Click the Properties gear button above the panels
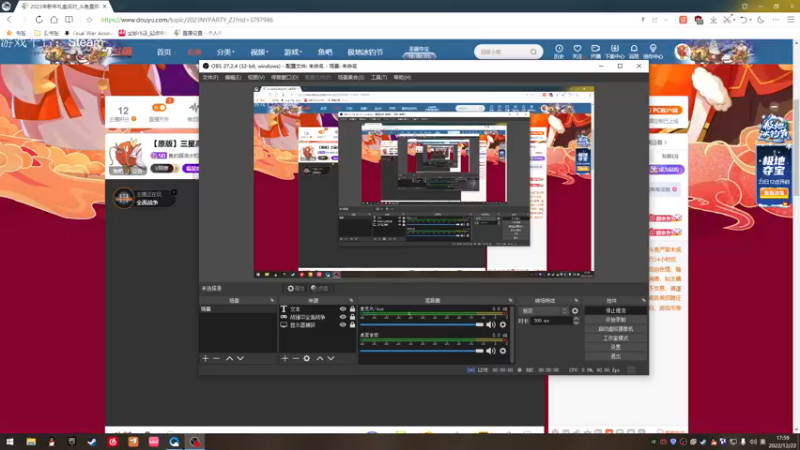Screen dimensions: 800x450 coord(295,288)
